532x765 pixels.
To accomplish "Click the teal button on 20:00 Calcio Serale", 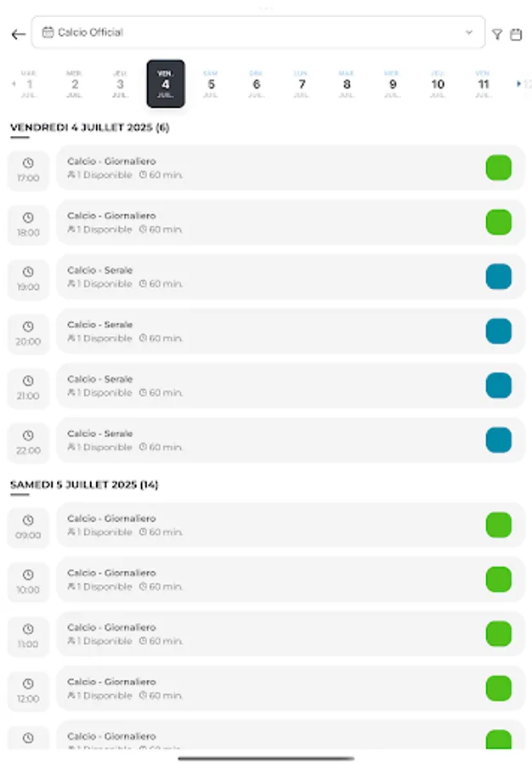I will pyautogui.click(x=499, y=331).
